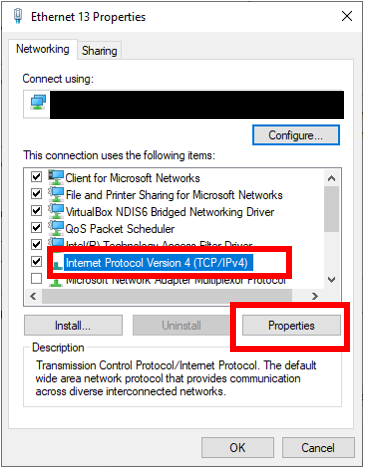The height and width of the screenshot is (472, 368).
Task: Click the horizontal scroll right arrow
Action: [x=315, y=296]
